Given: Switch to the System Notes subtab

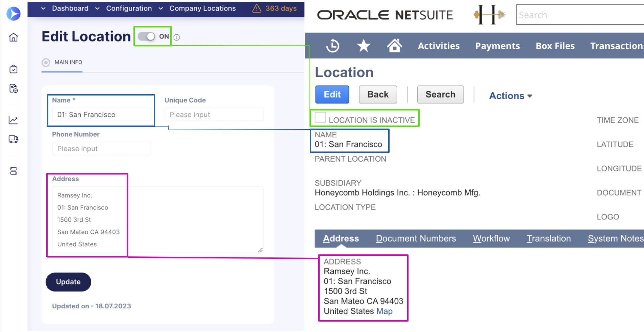Looking at the screenshot, I should click(x=616, y=239).
